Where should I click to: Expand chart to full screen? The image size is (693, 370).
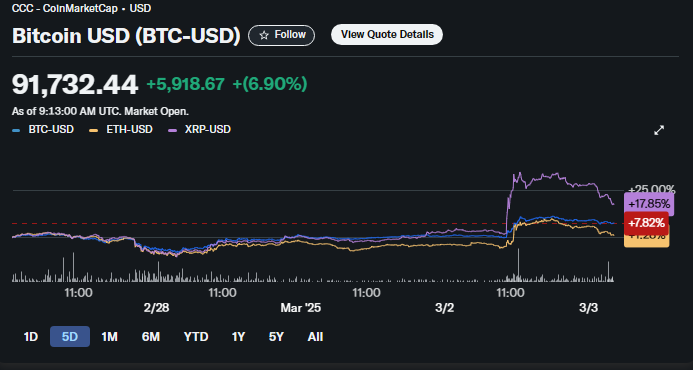point(659,130)
